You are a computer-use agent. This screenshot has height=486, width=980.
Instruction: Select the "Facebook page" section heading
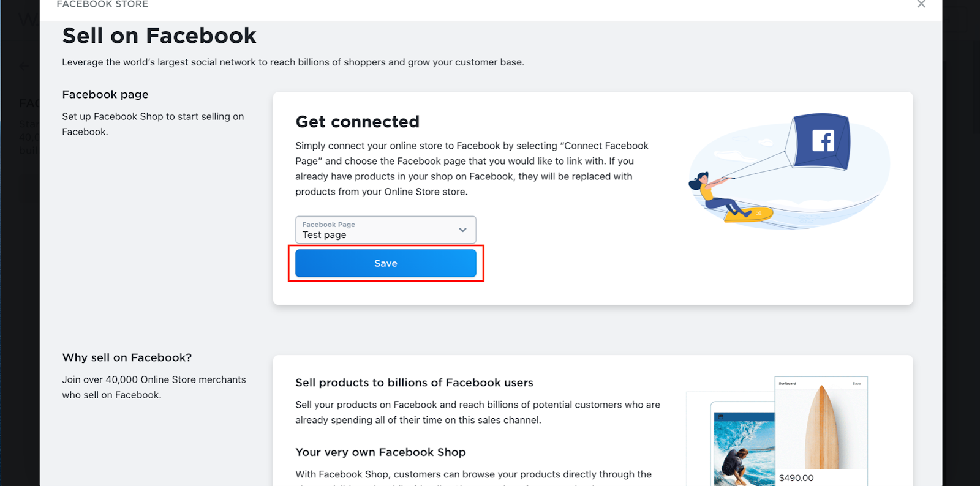(x=105, y=94)
